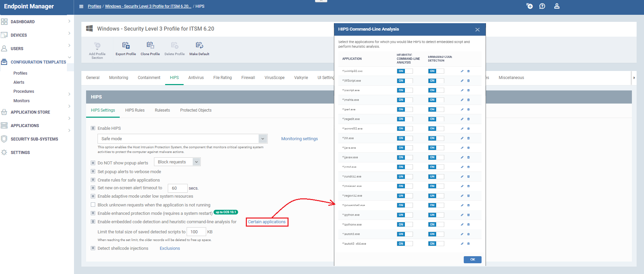Open Procedures in the sidebar
Screen dimensions: 644x274
coord(24,91)
